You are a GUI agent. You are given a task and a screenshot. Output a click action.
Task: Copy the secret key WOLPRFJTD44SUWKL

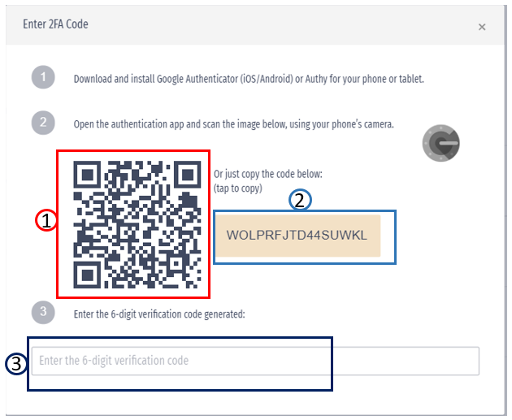[x=297, y=236]
